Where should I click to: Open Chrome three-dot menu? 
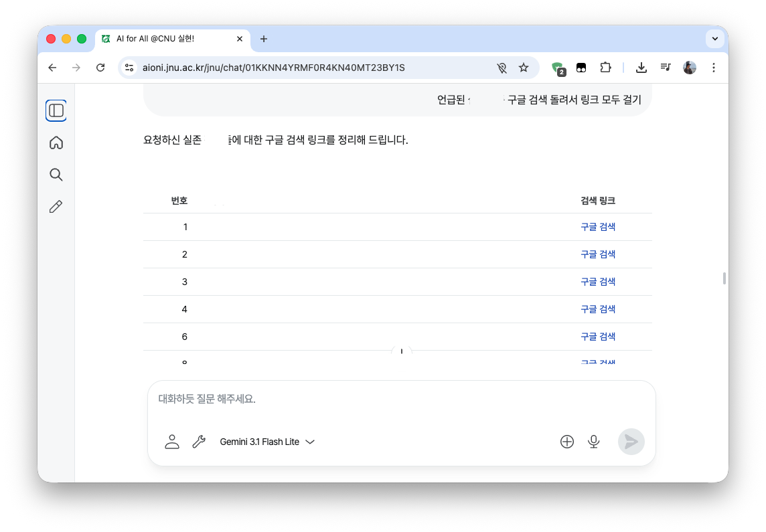[x=713, y=68]
